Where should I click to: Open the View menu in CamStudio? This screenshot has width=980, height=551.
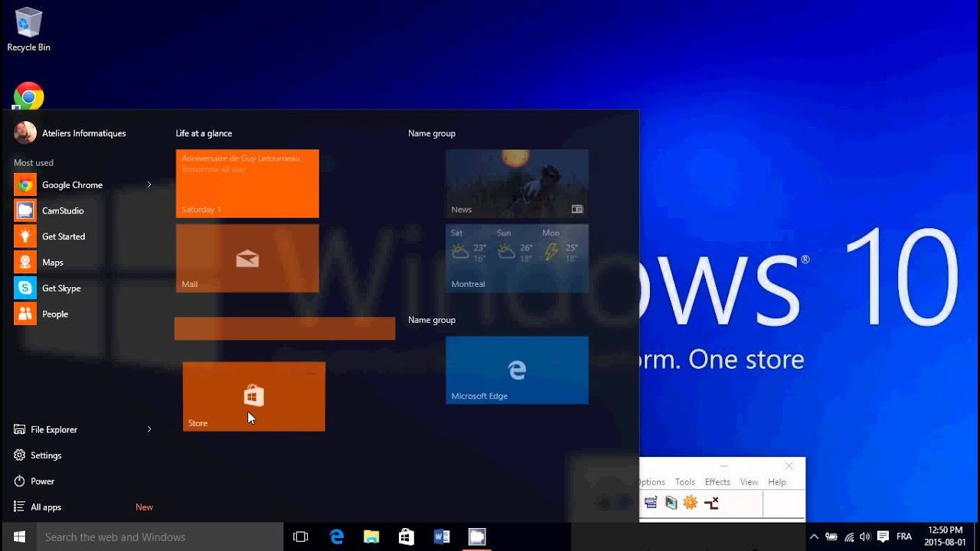(750, 482)
